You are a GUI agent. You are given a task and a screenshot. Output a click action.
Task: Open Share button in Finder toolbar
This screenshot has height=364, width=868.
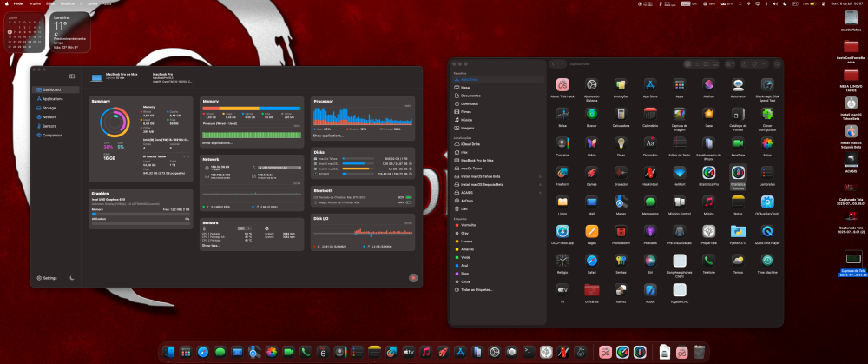click(x=745, y=64)
